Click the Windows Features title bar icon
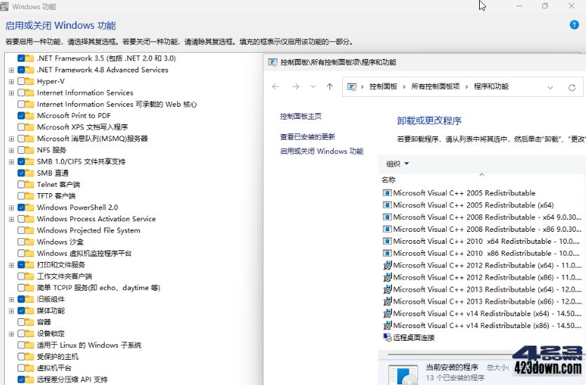 pyautogui.click(x=4, y=6)
